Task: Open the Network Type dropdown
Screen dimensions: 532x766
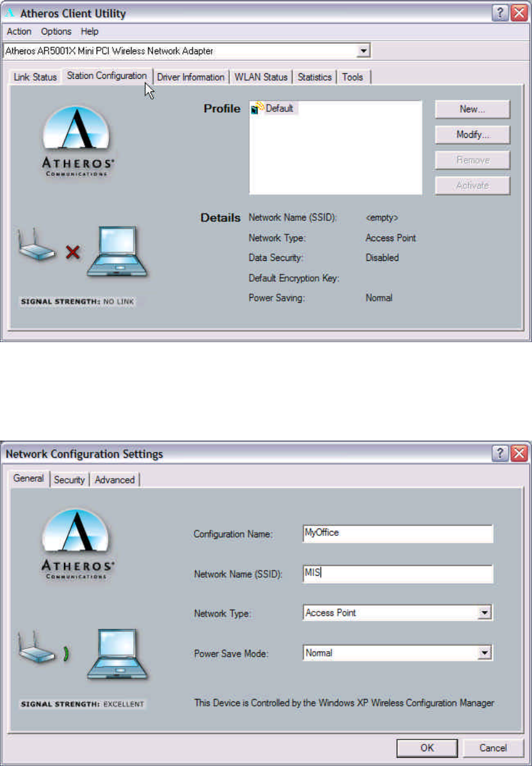Action: [x=485, y=613]
